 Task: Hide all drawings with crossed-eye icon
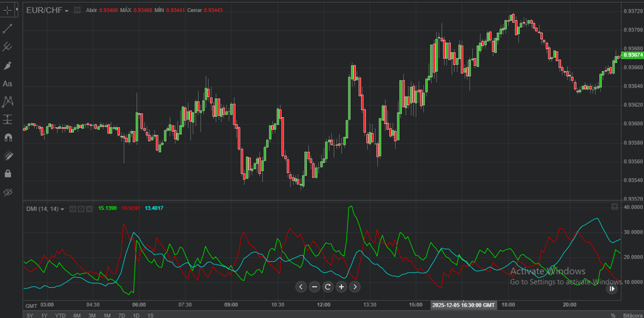(8, 192)
